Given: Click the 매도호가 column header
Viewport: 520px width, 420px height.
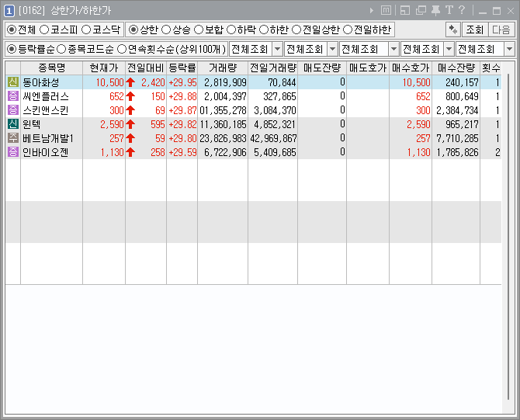Looking at the screenshot, I should 368,68.
